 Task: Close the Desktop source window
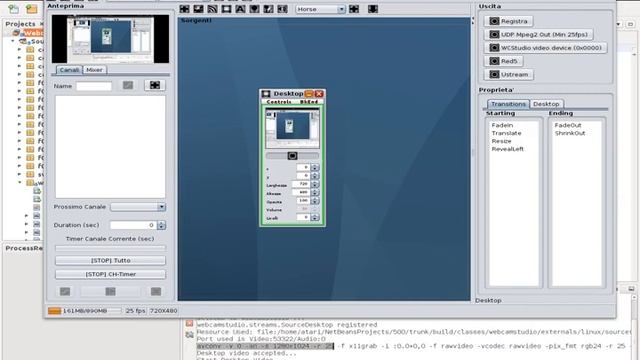coord(319,94)
